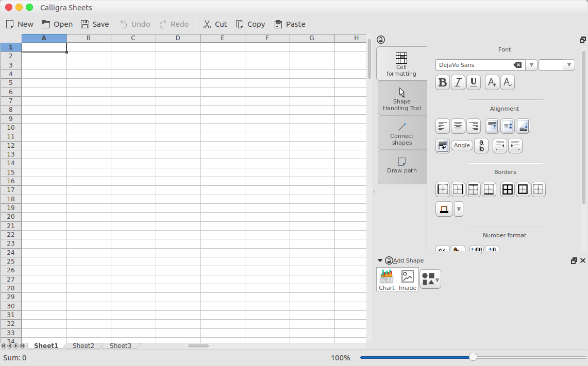The image size is (588, 366).
Task: Click Save in the toolbar
Action: click(x=95, y=24)
